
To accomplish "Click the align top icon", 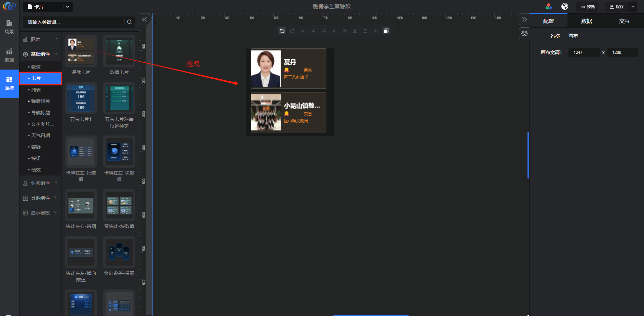I will click(x=334, y=31).
